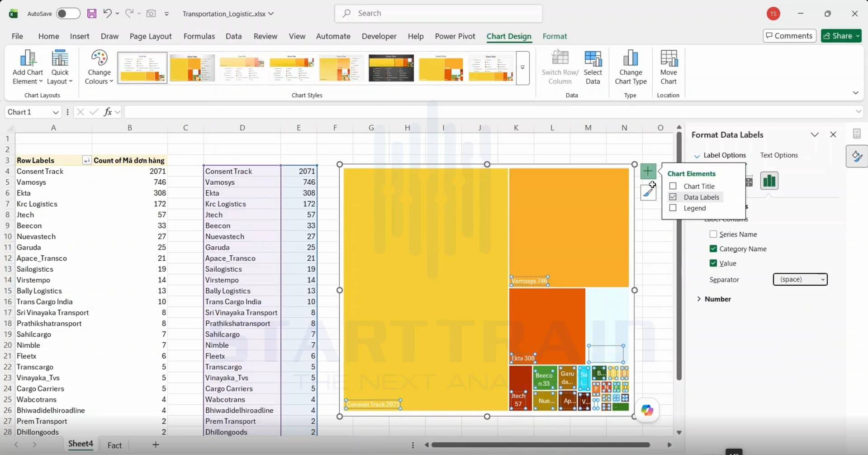Open the Power Pivot tab
The width and height of the screenshot is (868, 455).
(x=455, y=36)
